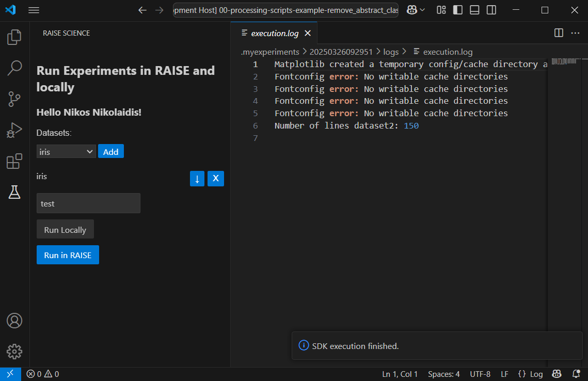Image resolution: width=588 pixels, height=381 pixels.
Task: Change encoding via UTF-8 status item
Action: [480, 374]
